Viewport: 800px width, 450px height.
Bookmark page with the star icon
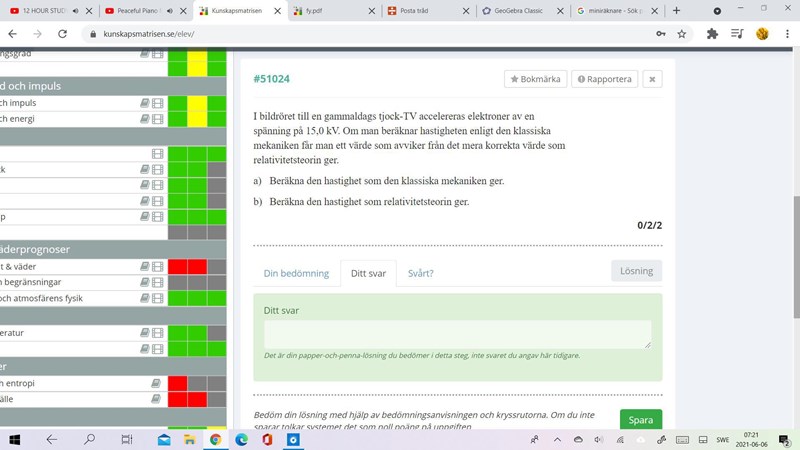pos(682,33)
